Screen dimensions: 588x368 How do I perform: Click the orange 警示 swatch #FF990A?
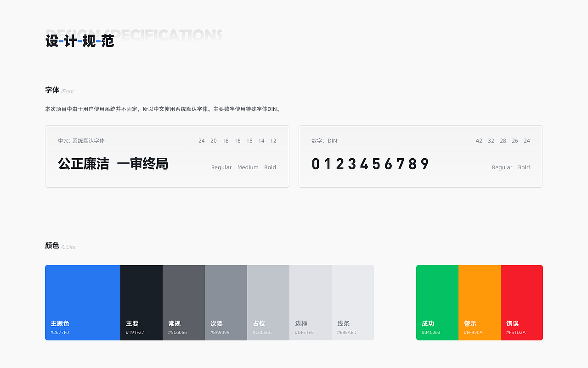coord(480,303)
